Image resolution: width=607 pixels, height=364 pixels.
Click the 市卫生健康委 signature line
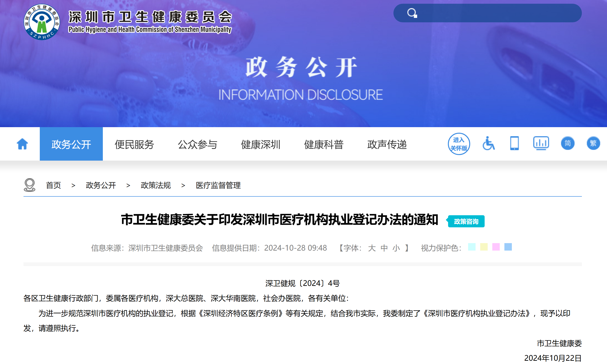[559, 343]
